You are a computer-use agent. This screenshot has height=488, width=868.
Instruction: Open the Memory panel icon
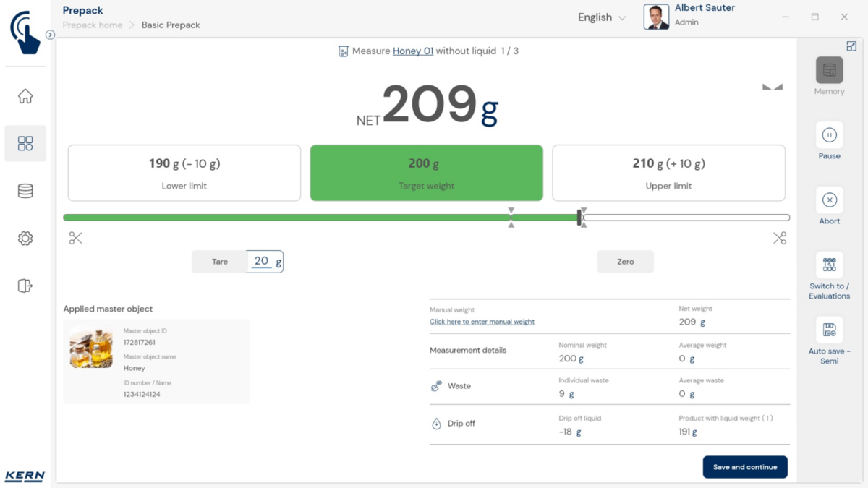pos(829,71)
